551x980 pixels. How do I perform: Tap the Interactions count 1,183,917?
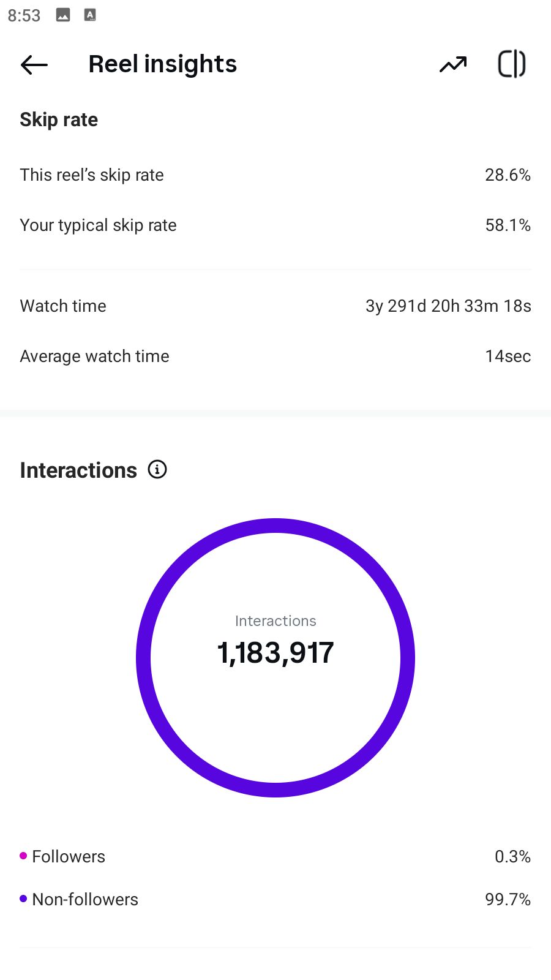(x=275, y=653)
